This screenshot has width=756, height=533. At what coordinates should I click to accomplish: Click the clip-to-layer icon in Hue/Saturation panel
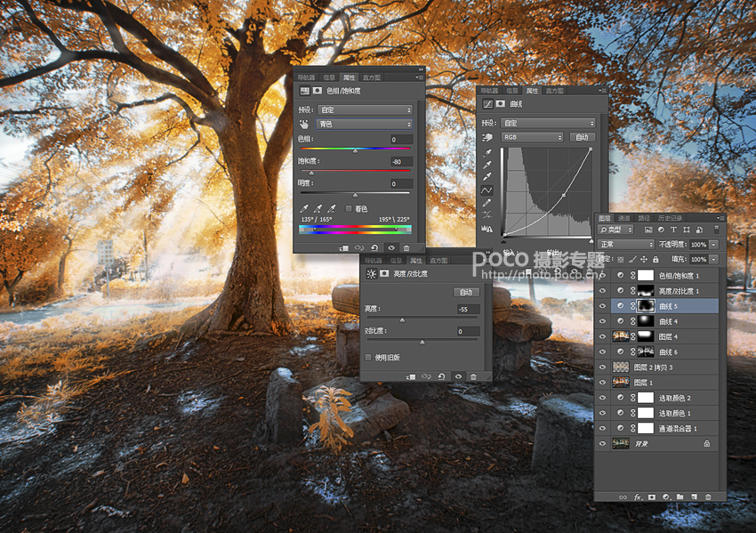pyautogui.click(x=344, y=248)
